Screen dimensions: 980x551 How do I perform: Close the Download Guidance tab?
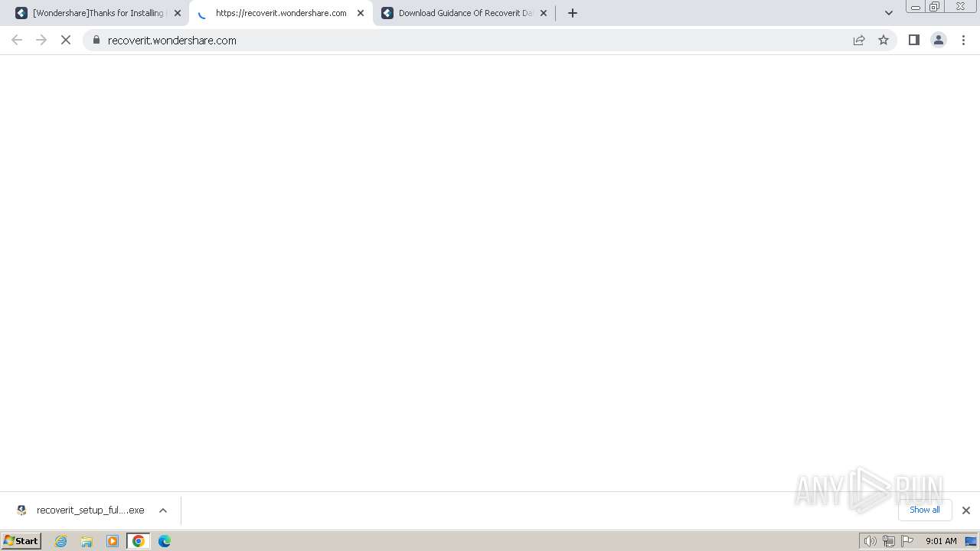click(x=544, y=13)
